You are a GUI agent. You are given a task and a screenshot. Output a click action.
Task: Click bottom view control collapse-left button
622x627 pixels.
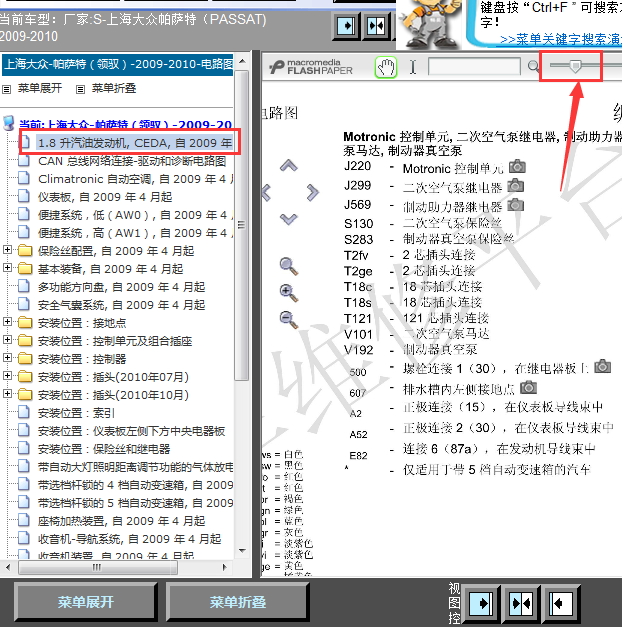tap(560, 603)
